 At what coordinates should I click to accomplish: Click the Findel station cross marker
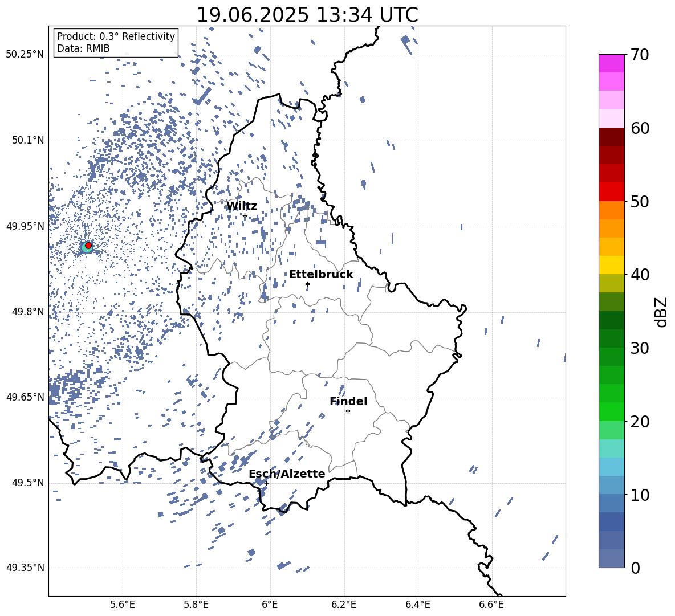348,411
